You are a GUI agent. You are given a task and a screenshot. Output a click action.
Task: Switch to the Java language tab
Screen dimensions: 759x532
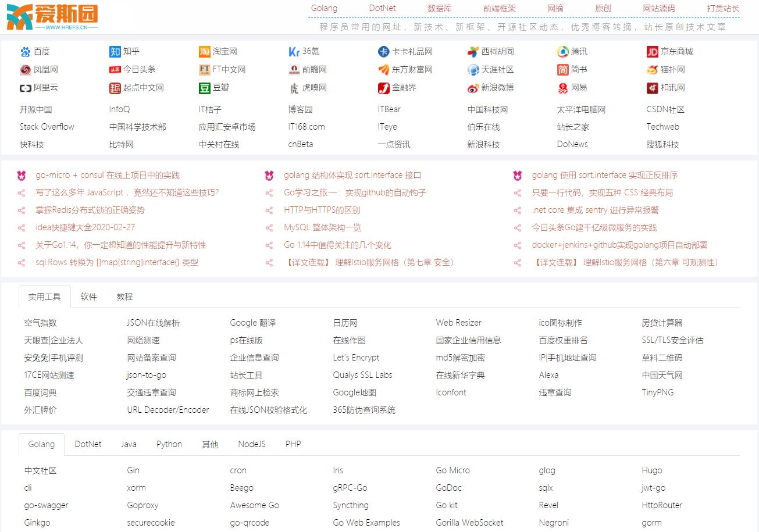point(129,444)
